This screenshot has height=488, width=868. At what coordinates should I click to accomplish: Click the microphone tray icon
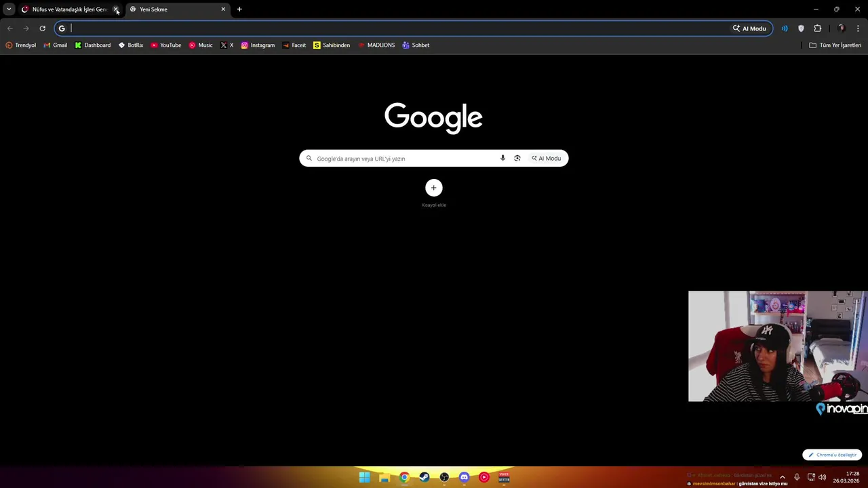point(797,477)
